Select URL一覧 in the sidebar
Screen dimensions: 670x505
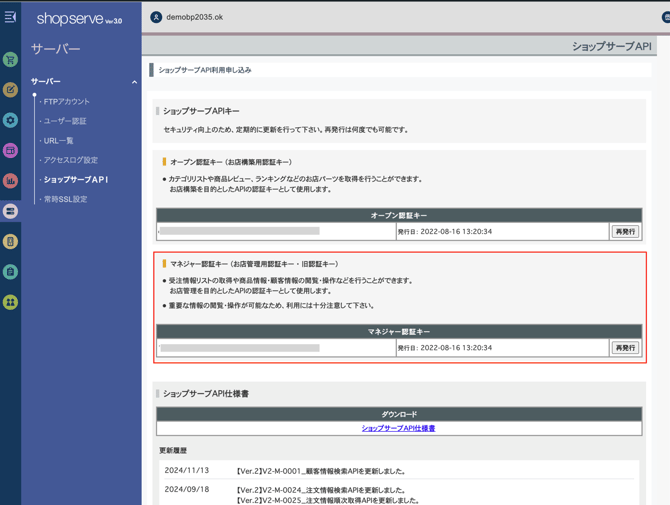click(x=58, y=141)
